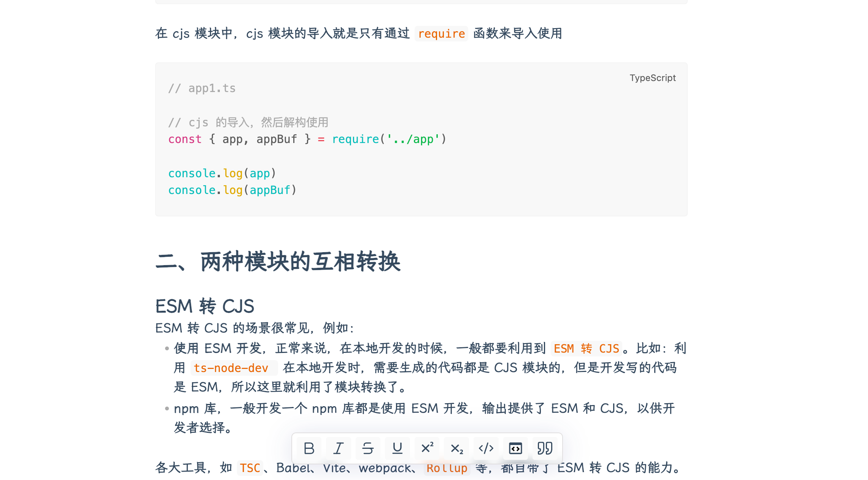Apply superscript formatting
This screenshot has width=868, height=480.
427,448
